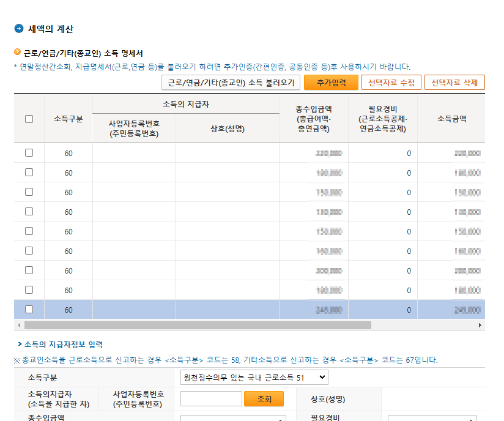504x421 pixels.
Task: Open the 소득구분 dropdown showing 국내 근로소득 51
Action: (254, 378)
